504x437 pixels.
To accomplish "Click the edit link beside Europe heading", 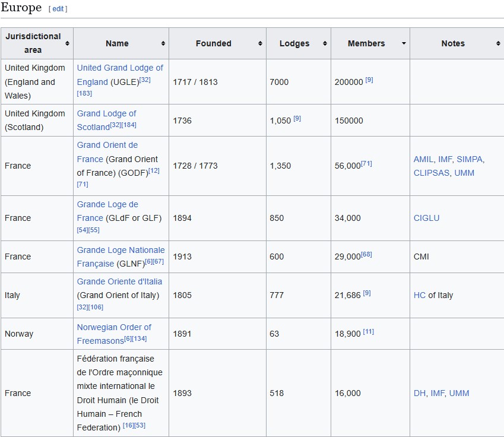I will pos(58,9).
